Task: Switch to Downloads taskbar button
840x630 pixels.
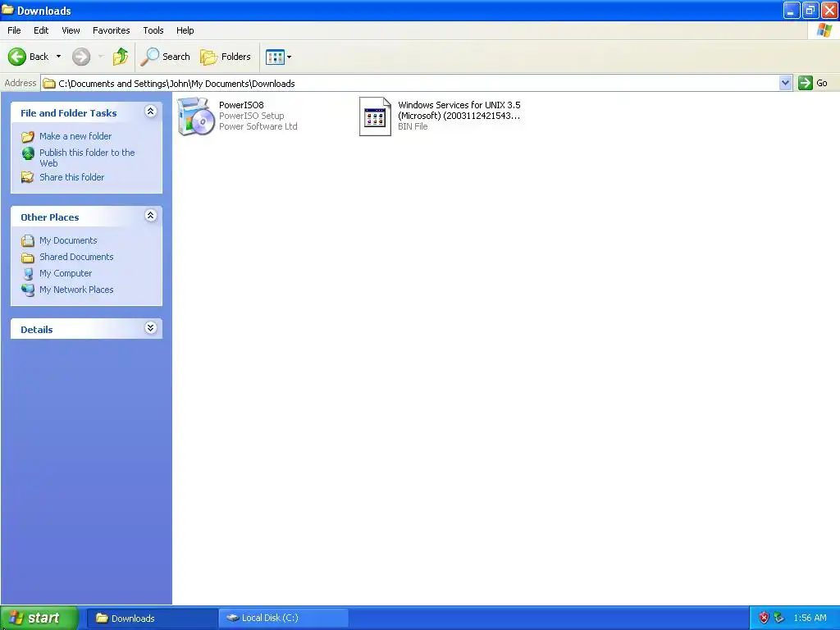Action: (x=152, y=619)
